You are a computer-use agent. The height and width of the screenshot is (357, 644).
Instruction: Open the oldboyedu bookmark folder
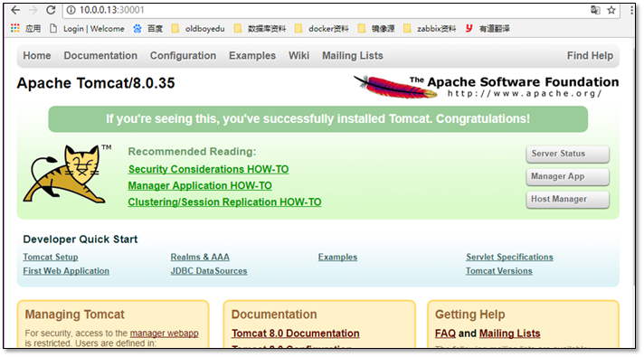click(198, 28)
